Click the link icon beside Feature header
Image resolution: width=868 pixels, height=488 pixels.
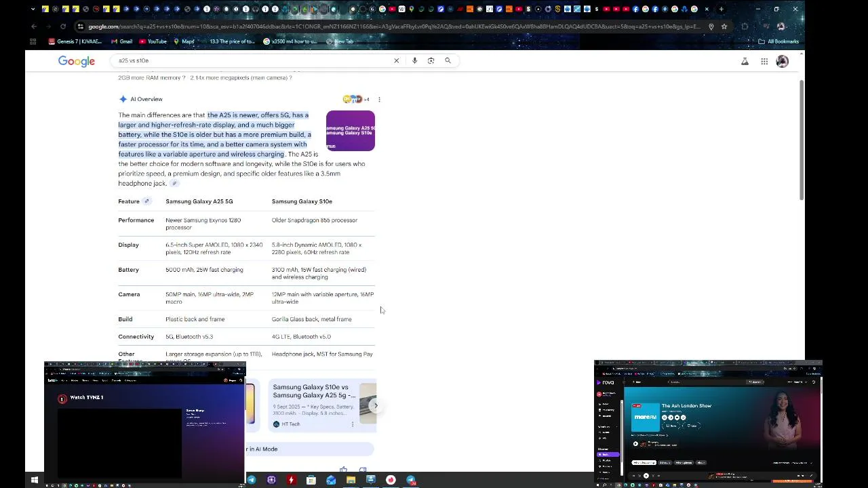pos(146,201)
